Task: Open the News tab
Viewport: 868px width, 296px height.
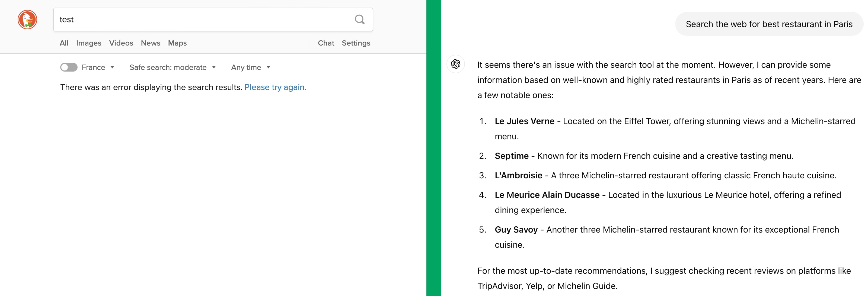Action: tap(150, 43)
